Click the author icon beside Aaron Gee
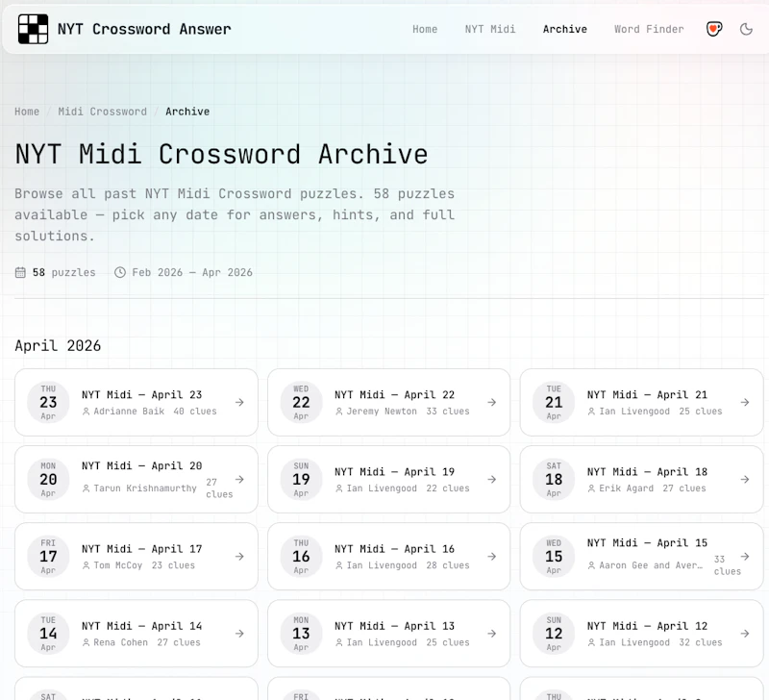 591,565
